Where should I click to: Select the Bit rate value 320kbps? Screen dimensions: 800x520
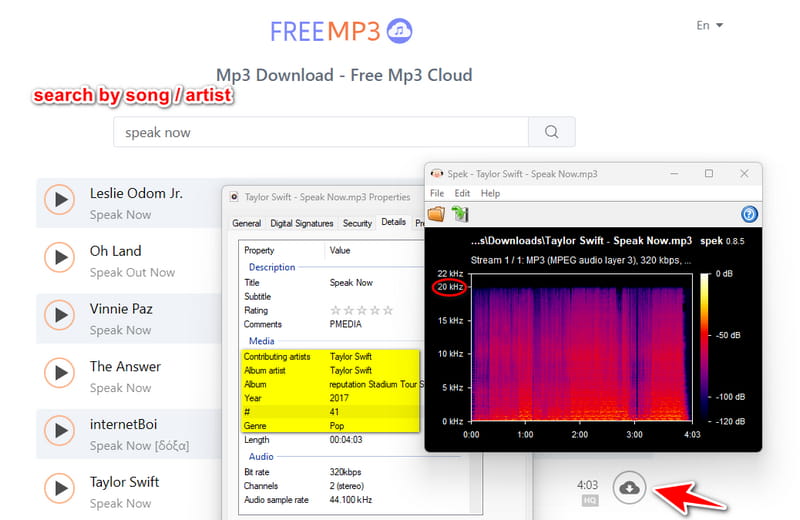(x=345, y=472)
